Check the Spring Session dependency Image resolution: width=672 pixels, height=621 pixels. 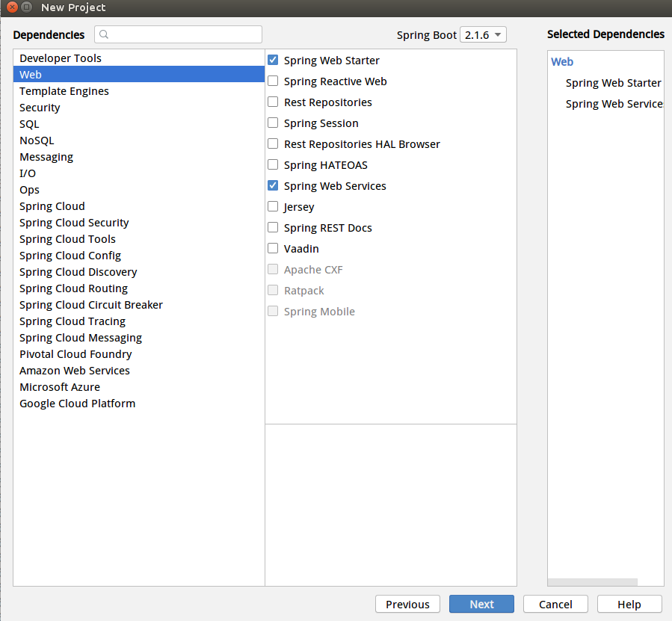pyautogui.click(x=273, y=123)
